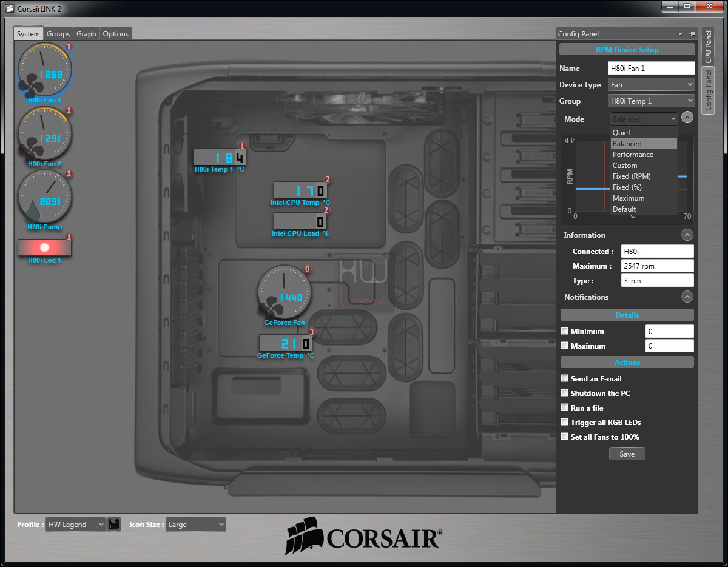
Task: Click the Maximum rpm field 2547 rpm
Action: tap(658, 266)
